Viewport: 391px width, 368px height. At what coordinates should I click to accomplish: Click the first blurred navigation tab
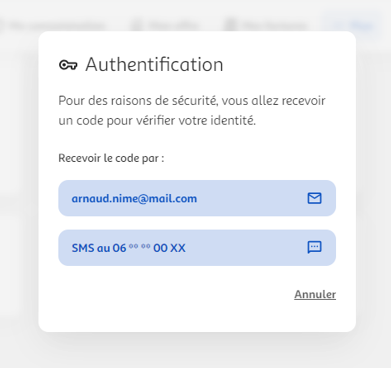(x=53, y=25)
